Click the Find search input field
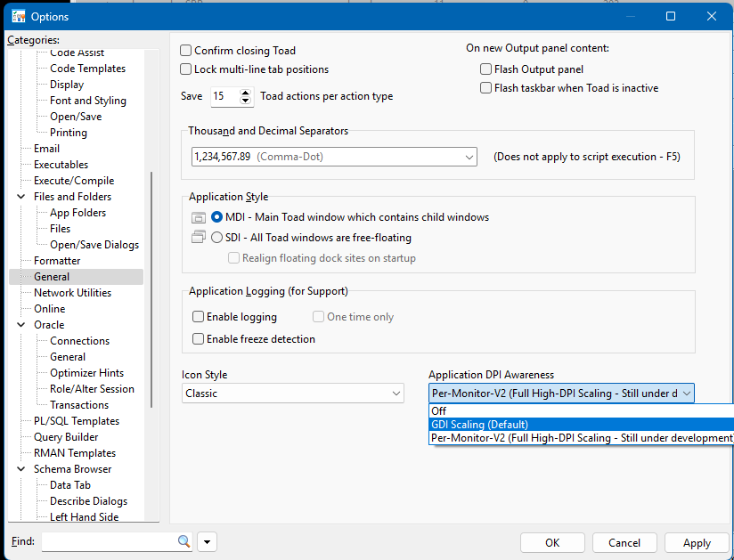 pyautogui.click(x=110, y=542)
